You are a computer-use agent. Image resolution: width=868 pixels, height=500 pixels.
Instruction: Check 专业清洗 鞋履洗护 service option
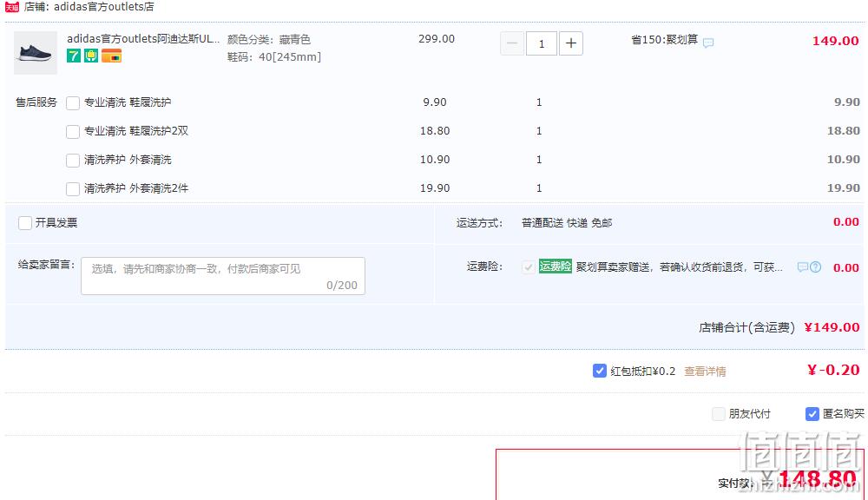point(73,103)
